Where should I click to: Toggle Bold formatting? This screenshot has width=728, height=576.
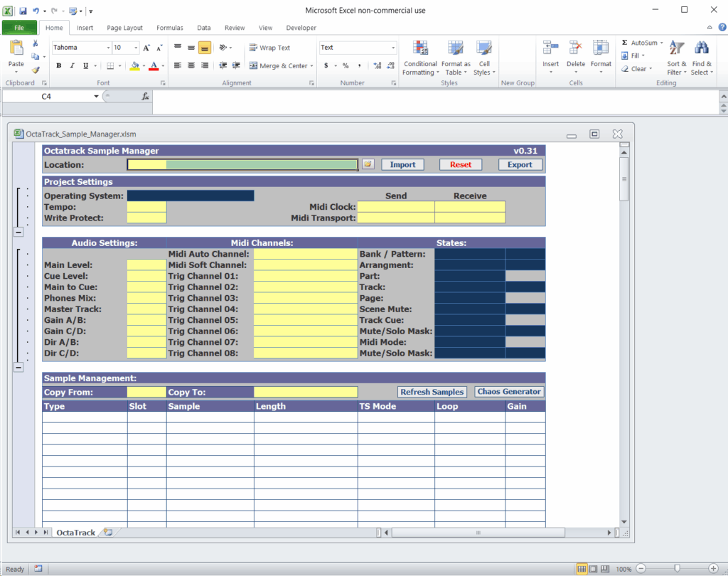pyautogui.click(x=59, y=66)
